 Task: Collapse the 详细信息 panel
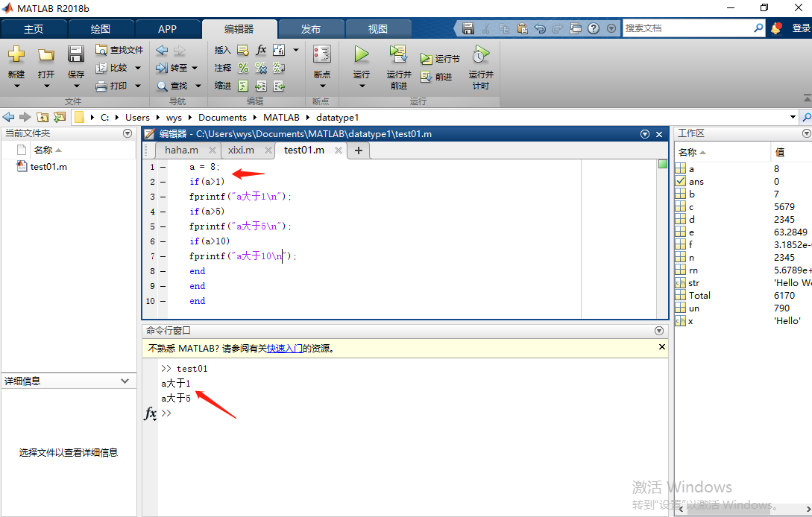(125, 381)
